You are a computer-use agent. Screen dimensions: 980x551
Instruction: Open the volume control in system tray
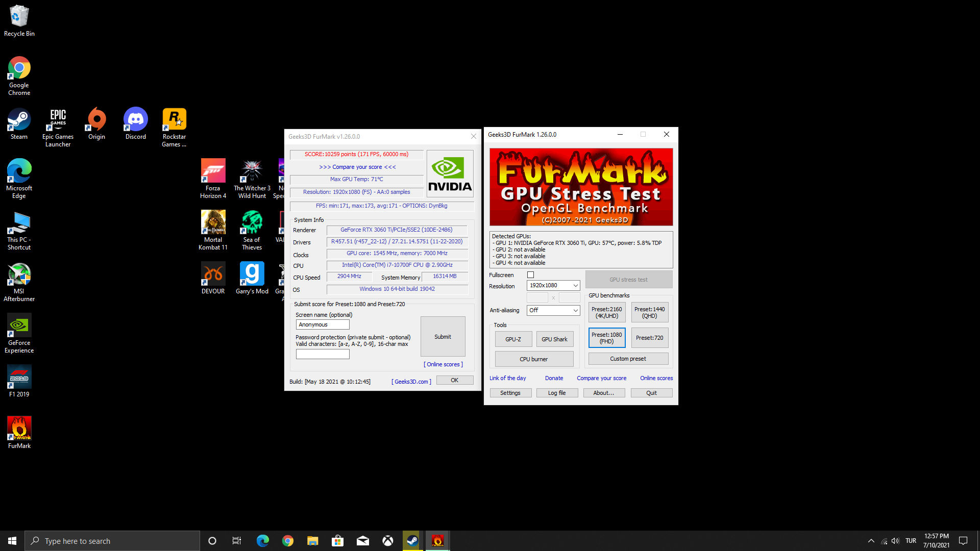click(x=895, y=541)
